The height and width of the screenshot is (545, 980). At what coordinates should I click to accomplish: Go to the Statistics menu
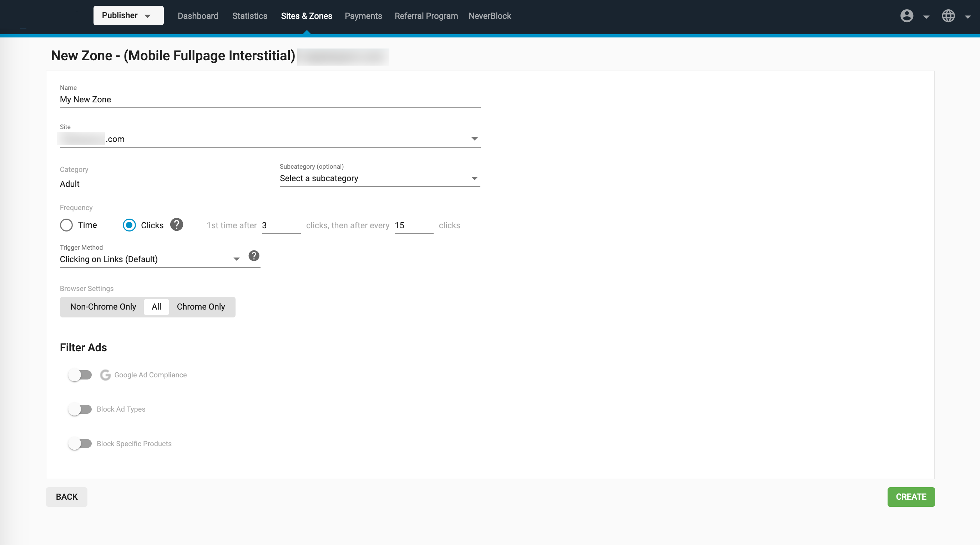pos(249,16)
